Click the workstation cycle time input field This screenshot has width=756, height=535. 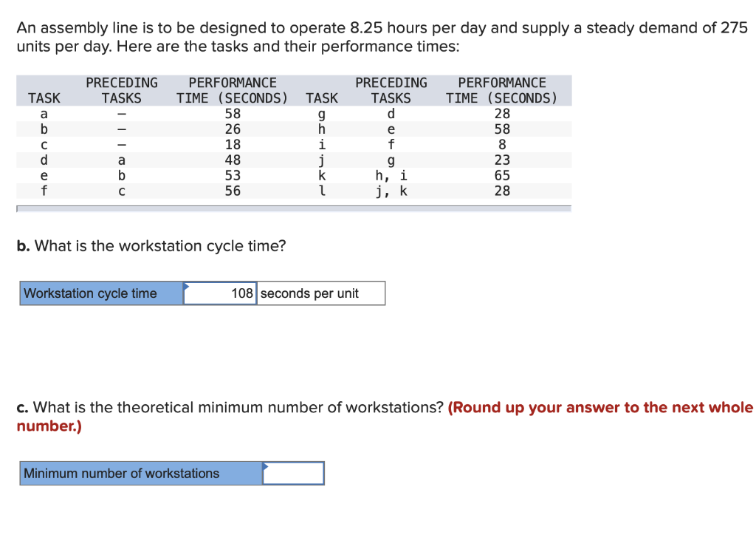pyautogui.click(x=221, y=293)
